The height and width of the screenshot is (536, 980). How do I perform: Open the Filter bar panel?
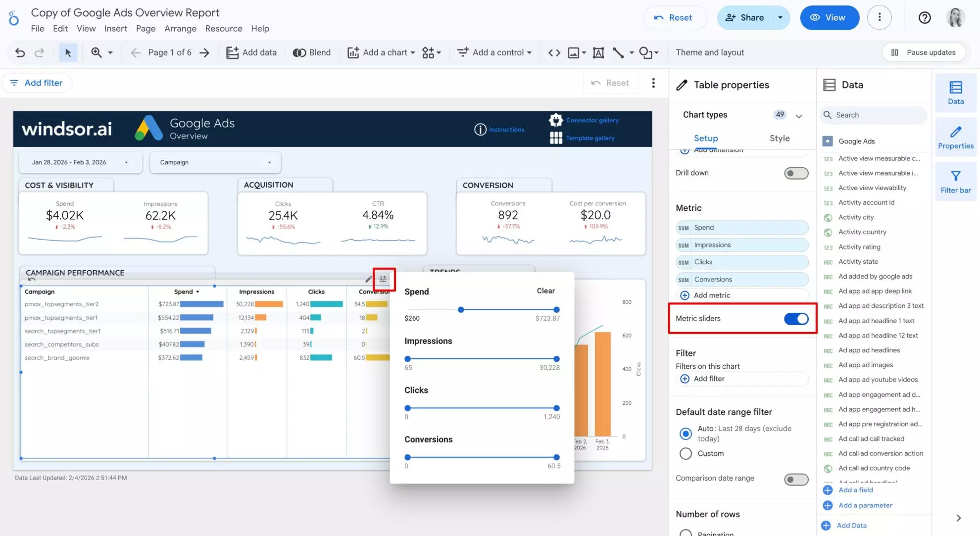pyautogui.click(x=955, y=181)
